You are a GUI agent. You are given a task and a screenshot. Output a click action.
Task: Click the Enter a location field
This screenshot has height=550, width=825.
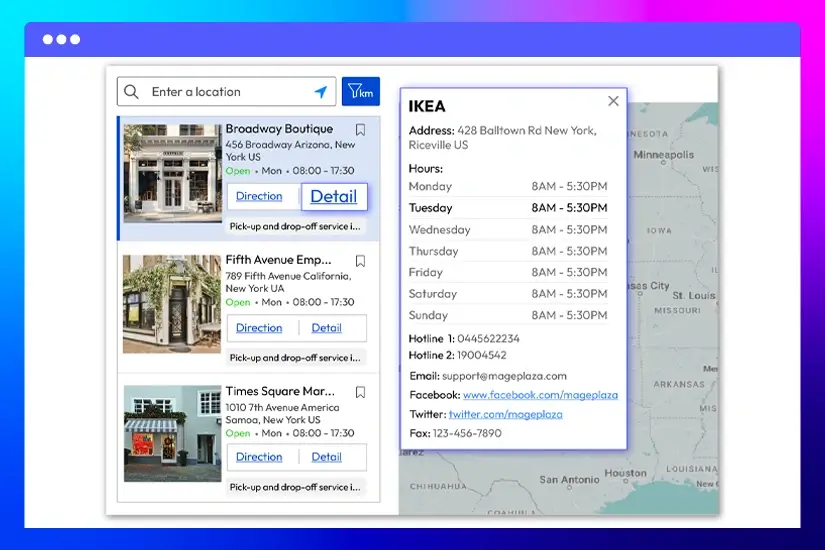pyautogui.click(x=226, y=92)
